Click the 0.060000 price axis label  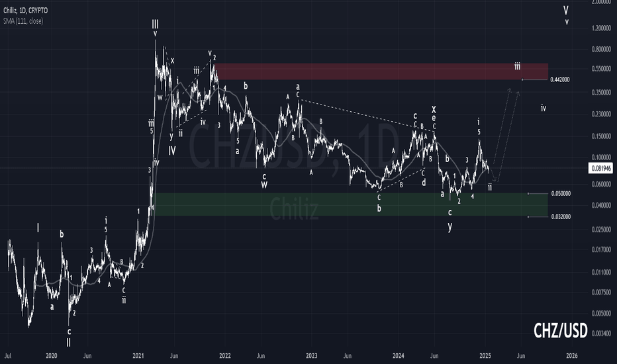[x=601, y=184]
